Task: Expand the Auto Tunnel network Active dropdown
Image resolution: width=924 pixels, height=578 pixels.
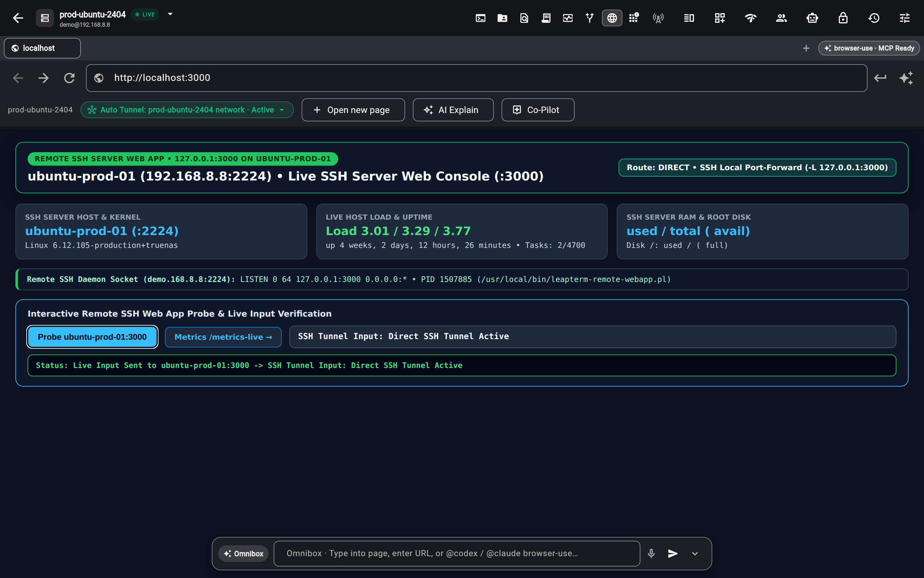Action: click(282, 110)
